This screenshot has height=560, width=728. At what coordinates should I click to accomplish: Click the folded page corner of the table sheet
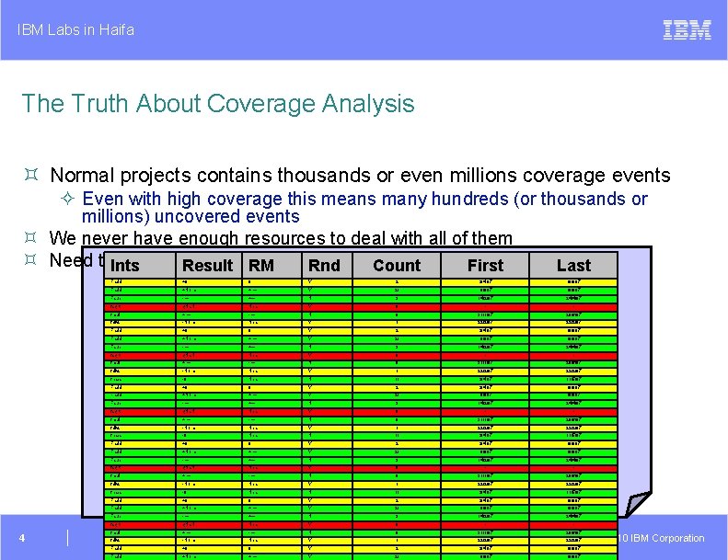click(638, 503)
